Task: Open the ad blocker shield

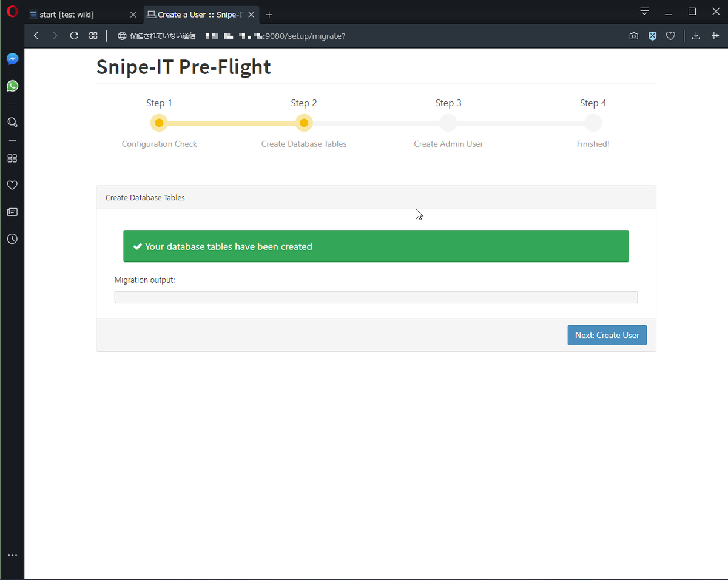Action: tap(652, 36)
